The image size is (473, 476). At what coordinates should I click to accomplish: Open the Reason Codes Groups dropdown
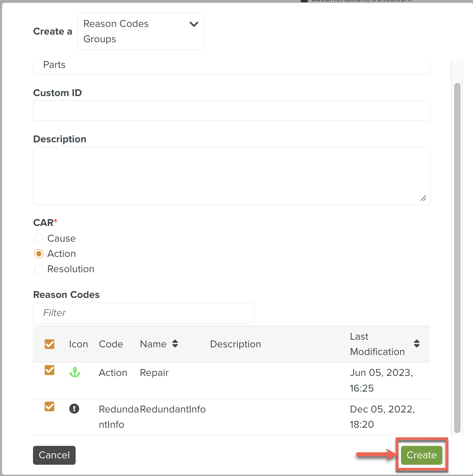pos(140,31)
